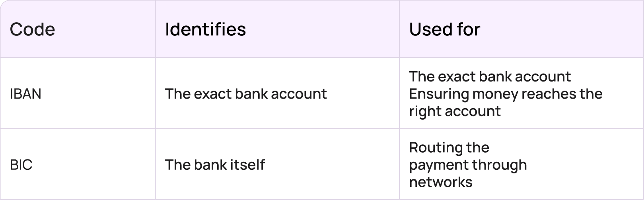Image resolution: width=644 pixels, height=200 pixels.
Task: Click the "Ensuring money reaches the" text line
Action: pyautogui.click(x=506, y=94)
